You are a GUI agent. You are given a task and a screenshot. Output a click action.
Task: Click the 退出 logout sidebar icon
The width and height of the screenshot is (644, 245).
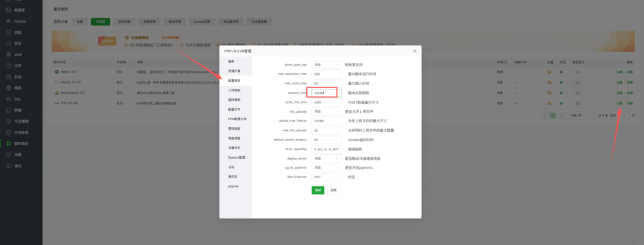pyautogui.click(x=9, y=166)
